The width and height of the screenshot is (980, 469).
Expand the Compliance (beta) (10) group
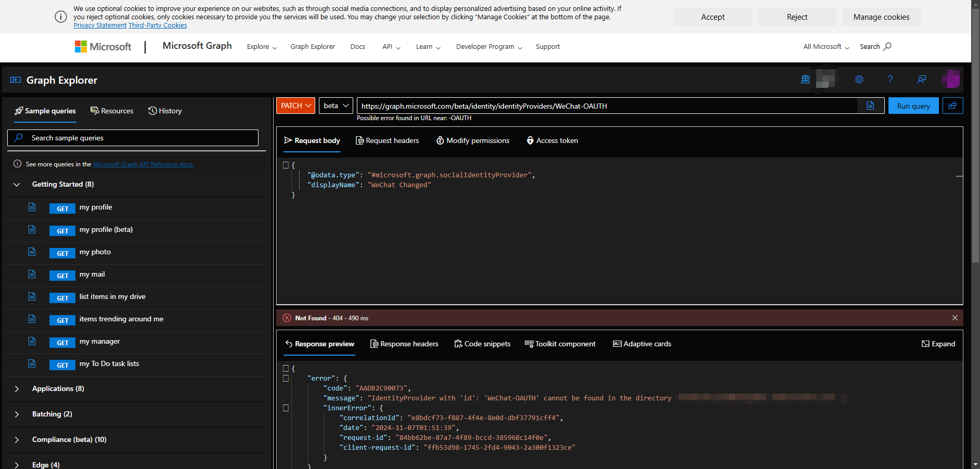click(x=17, y=440)
